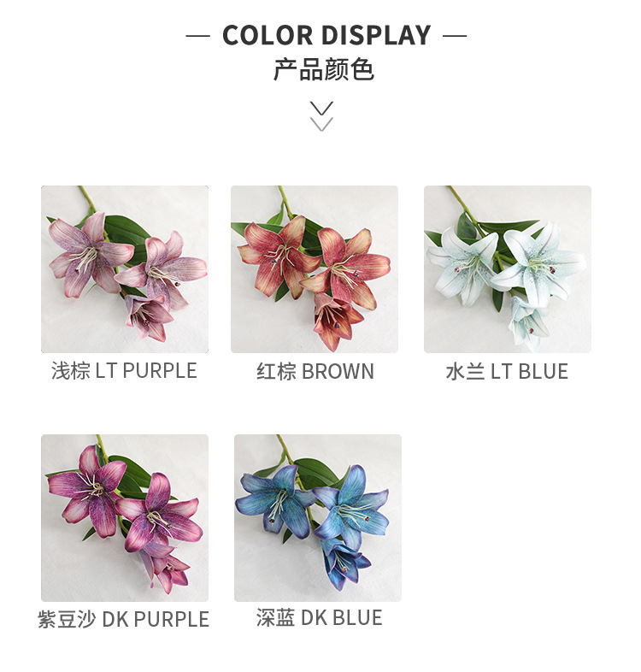Image resolution: width=641 pixels, height=672 pixels.
Task: Select the 水兰 LT BLUE label
Action: (x=507, y=371)
